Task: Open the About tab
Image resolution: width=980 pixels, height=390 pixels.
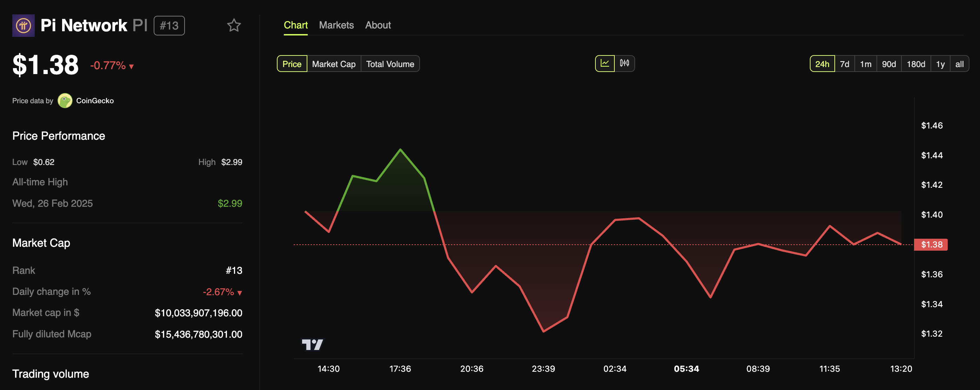Action: [x=378, y=25]
